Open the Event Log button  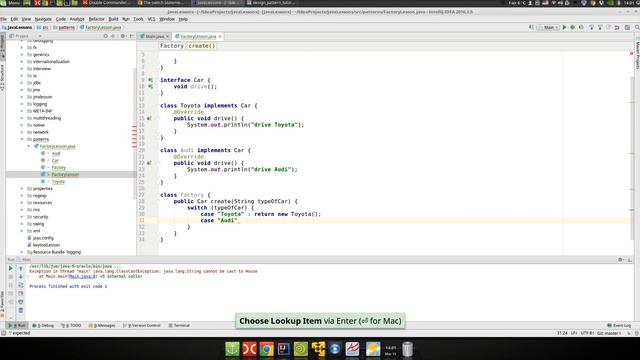pos(619,325)
